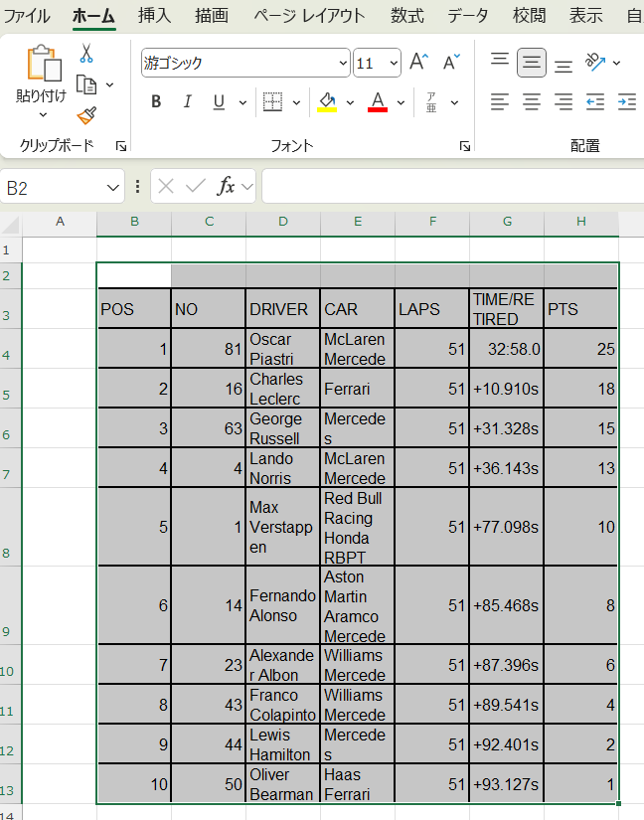Apply borders using the border icon
644x820 pixels.
tap(272, 102)
